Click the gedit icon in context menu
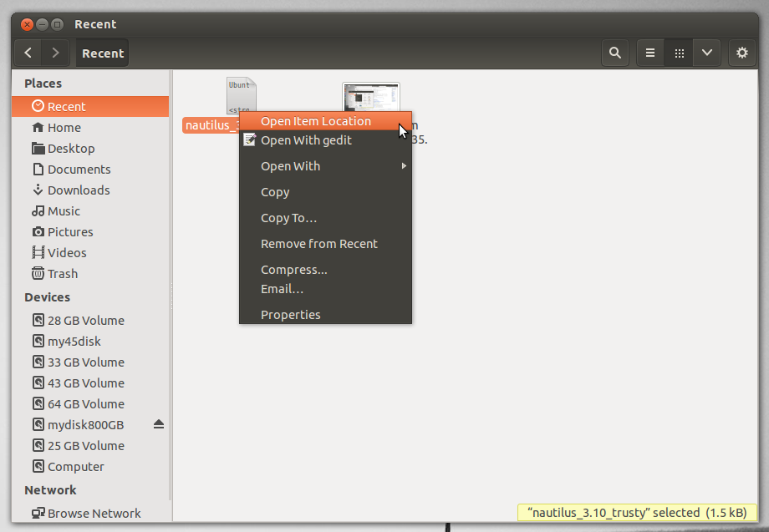Viewport: 769px width, 532px height. click(250, 140)
